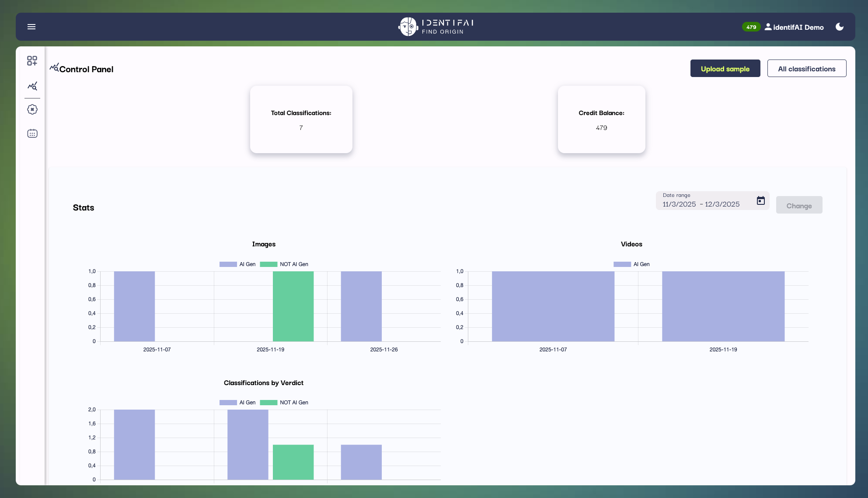Click the Upload sample button
Screen dimensions: 868x498
tap(725, 69)
